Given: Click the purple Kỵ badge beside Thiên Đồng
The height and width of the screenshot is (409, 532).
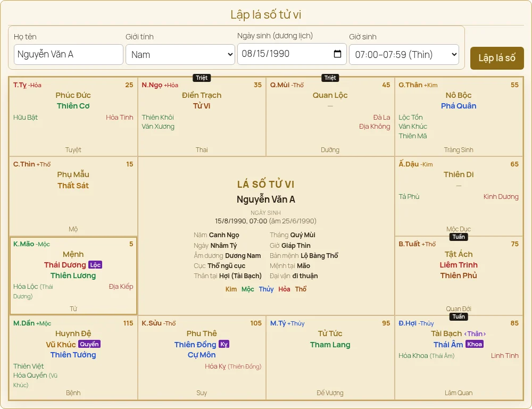Looking at the screenshot, I should pos(224,344).
